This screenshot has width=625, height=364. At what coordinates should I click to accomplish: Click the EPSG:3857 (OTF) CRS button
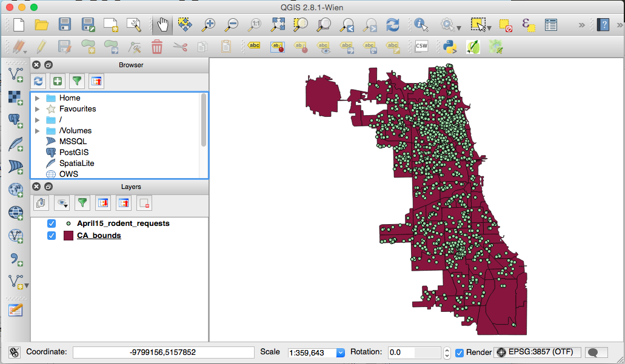(537, 352)
